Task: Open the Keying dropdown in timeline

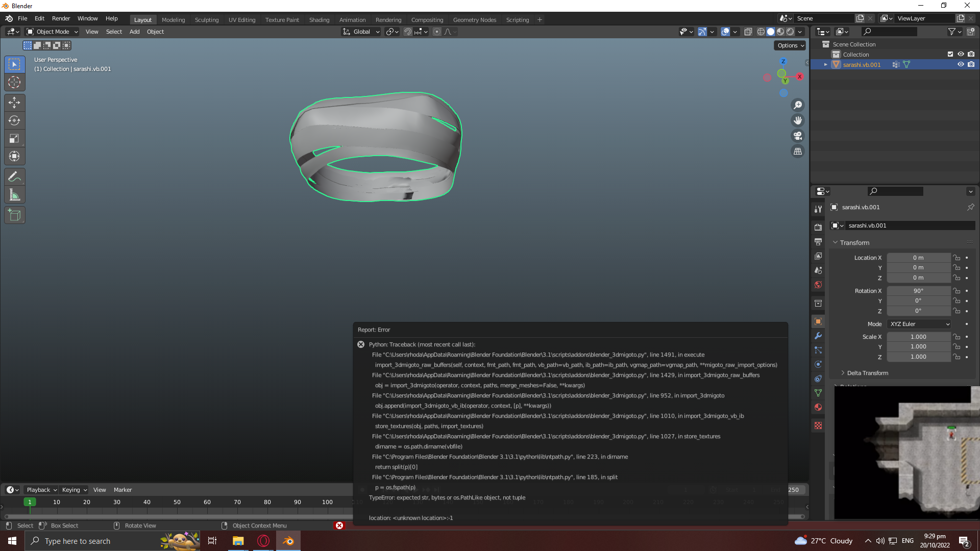Action: point(74,490)
